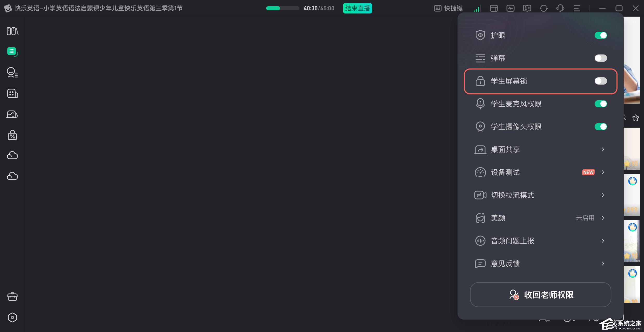
Task: Open the courseware library icon in sidebar
Action: (12, 31)
